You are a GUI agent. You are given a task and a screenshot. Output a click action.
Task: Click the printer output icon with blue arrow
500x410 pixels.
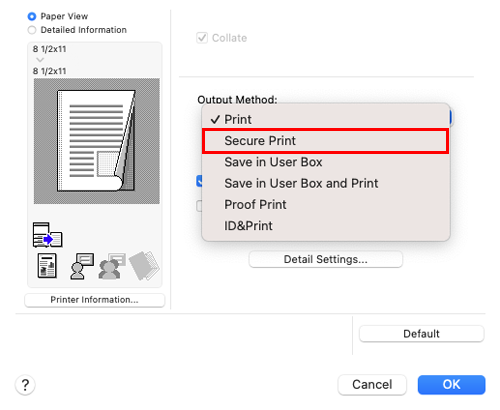click(x=48, y=235)
